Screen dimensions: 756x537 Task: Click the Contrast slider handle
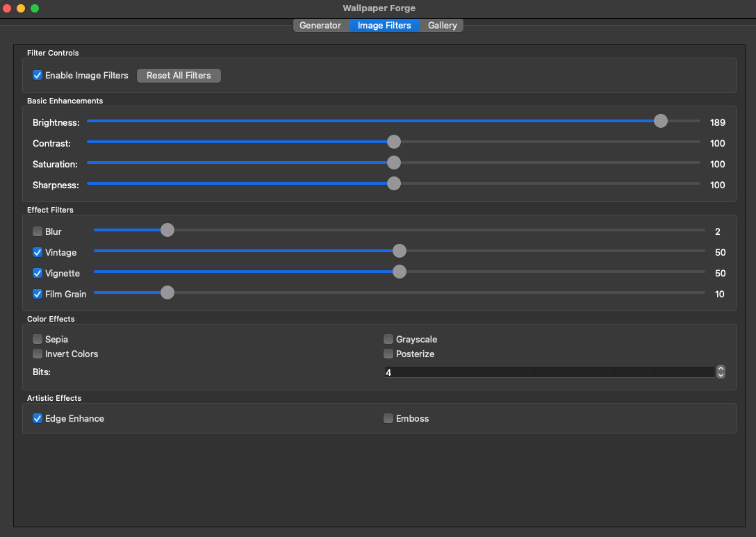coord(393,142)
